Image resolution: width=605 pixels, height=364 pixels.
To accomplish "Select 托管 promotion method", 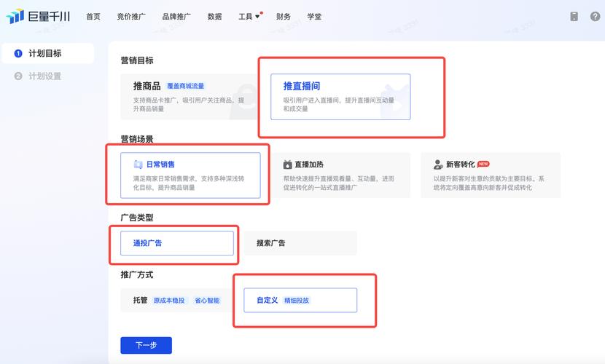I will pos(176,300).
